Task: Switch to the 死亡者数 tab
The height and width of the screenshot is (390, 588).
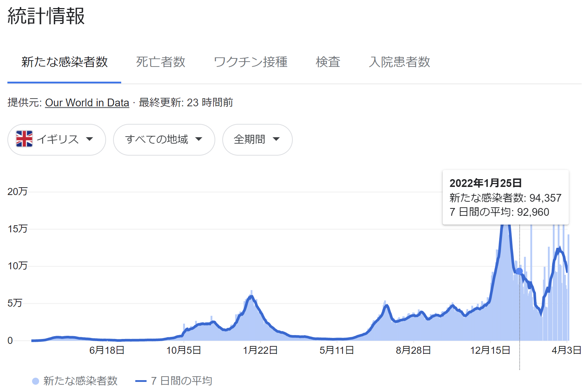Action: pos(161,62)
